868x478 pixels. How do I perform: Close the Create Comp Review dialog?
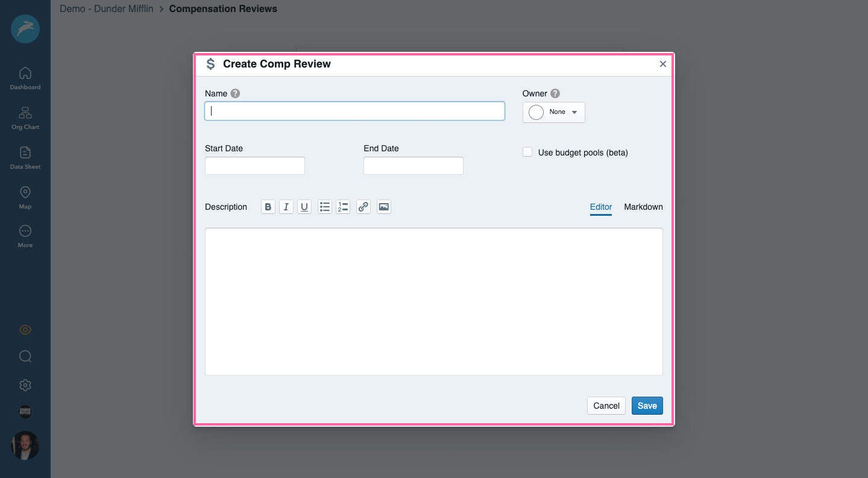(x=663, y=64)
